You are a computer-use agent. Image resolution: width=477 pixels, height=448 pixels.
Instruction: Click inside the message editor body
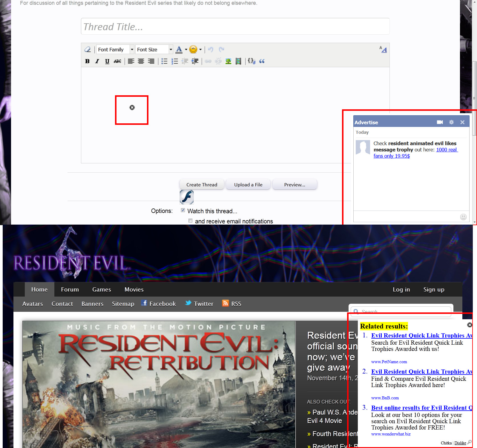(235, 115)
